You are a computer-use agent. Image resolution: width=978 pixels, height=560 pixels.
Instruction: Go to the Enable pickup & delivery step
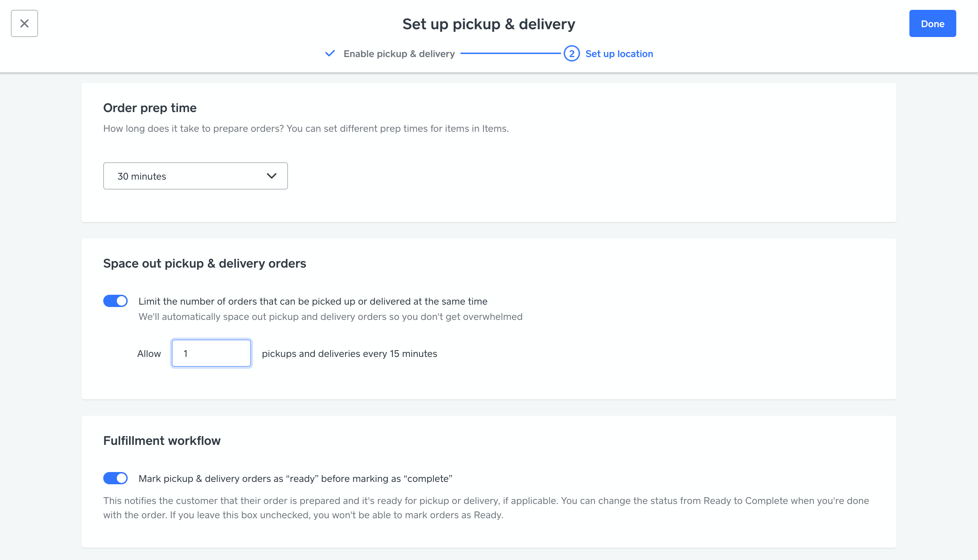point(399,54)
